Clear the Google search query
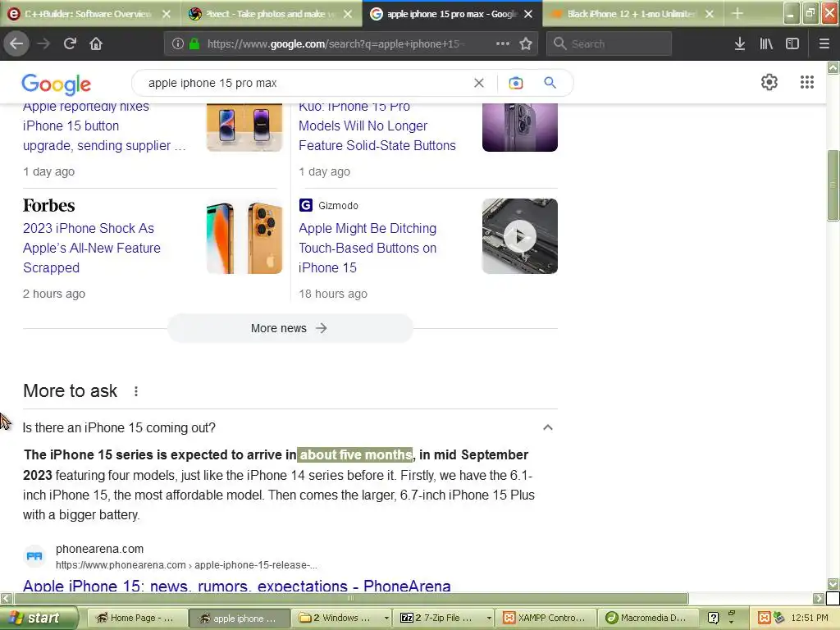840x630 pixels. tap(479, 83)
